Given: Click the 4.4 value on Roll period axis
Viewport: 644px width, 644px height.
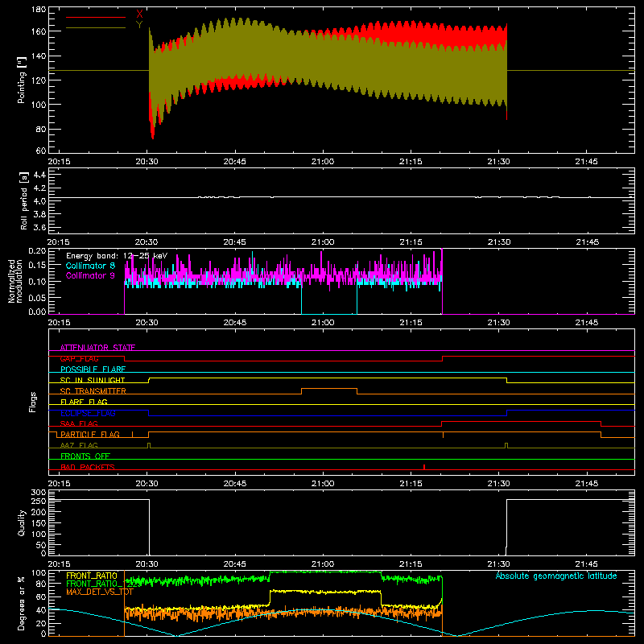Looking at the screenshot, I should pyautogui.click(x=39, y=175).
